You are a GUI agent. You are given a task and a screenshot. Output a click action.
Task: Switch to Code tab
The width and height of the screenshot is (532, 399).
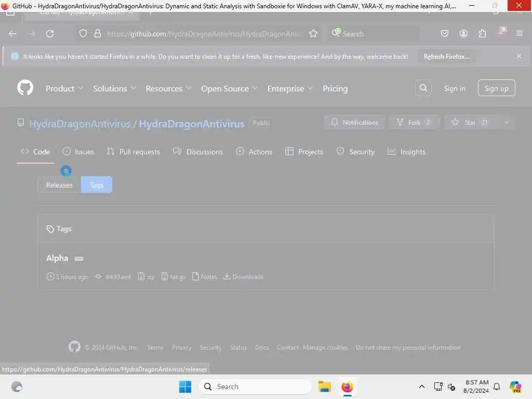click(35, 152)
